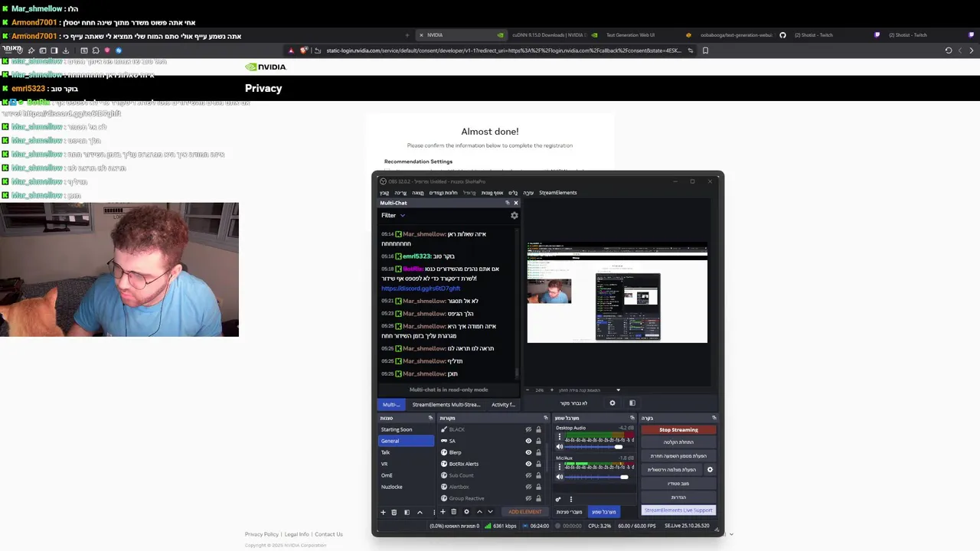Show the Group Reactive source
Screen dimensions: 980x551
pos(528,498)
